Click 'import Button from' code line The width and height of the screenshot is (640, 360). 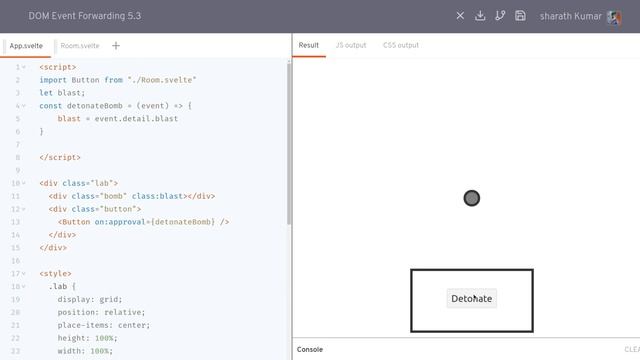(x=118, y=80)
